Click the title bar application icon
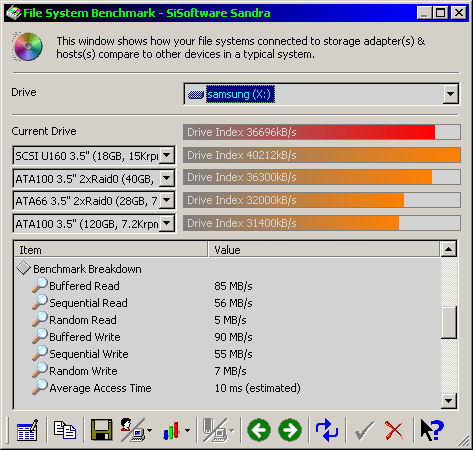The width and height of the screenshot is (473, 450). pos(14,13)
